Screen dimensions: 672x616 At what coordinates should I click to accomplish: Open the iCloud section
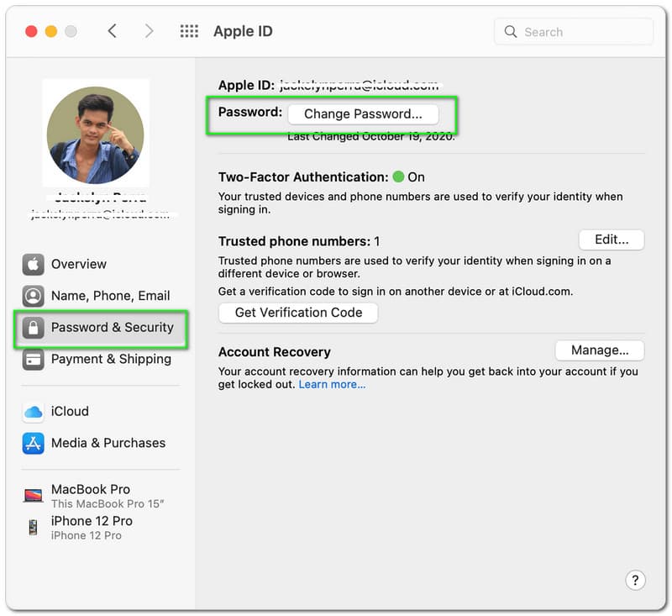click(x=100, y=412)
